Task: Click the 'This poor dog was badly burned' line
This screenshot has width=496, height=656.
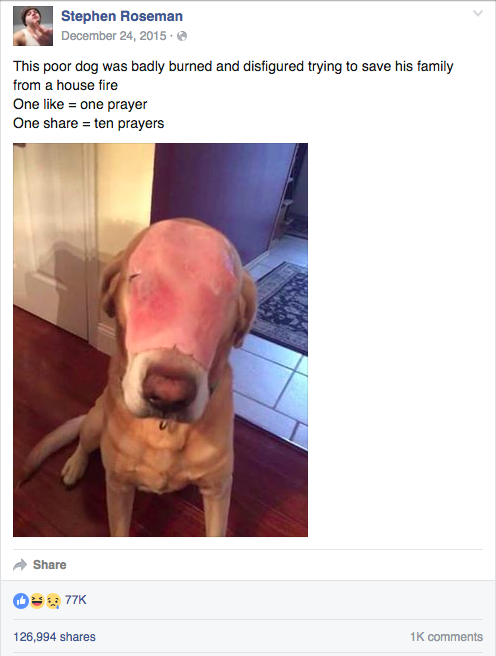Action: (x=233, y=67)
